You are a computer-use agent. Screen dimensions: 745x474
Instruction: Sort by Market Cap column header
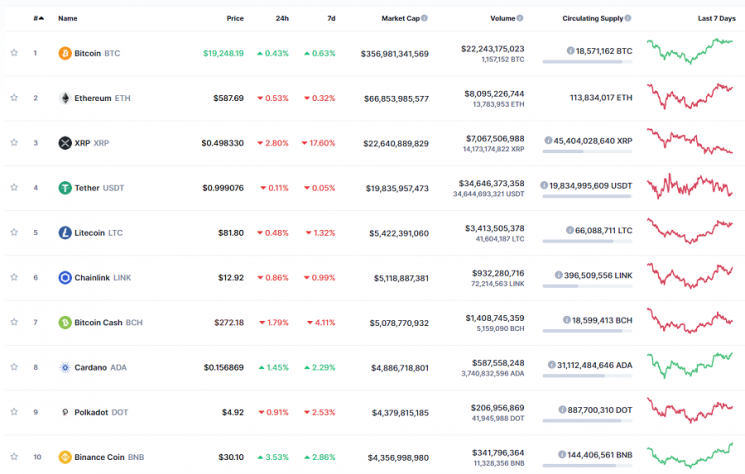401,18
